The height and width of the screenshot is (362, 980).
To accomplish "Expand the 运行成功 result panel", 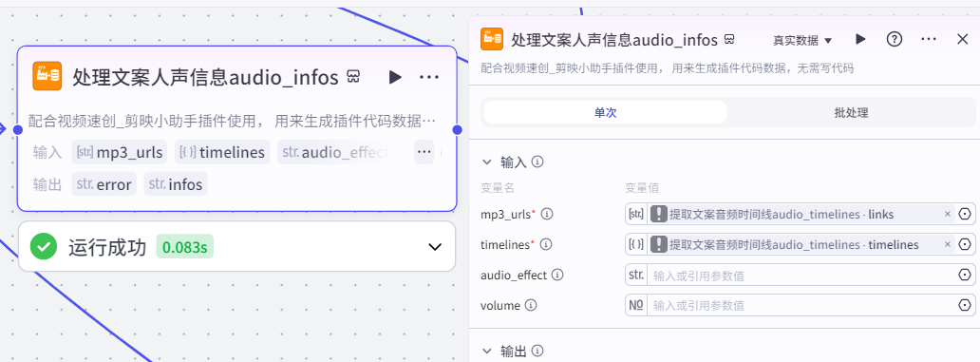I will [435, 247].
